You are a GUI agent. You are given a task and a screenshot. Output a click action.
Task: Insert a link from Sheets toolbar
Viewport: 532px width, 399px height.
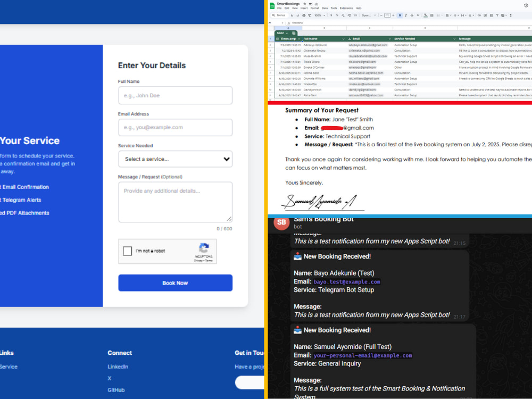479,15
